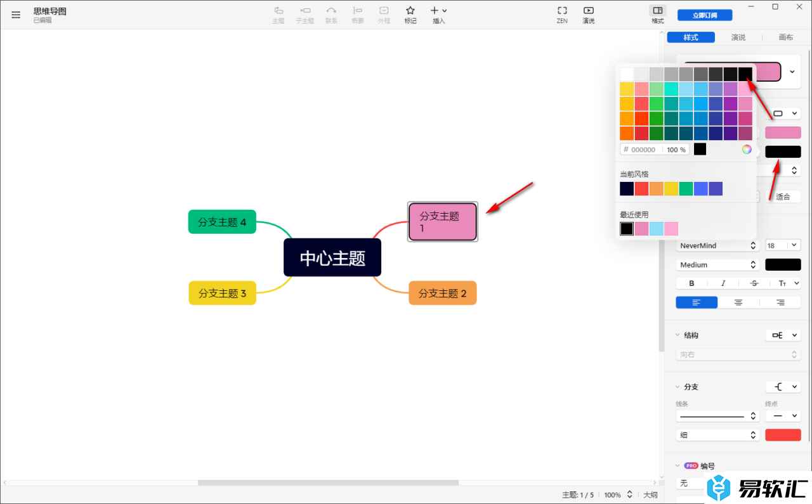
Task: Switch to the 画布 canvas tab
Action: pos(786,37)
